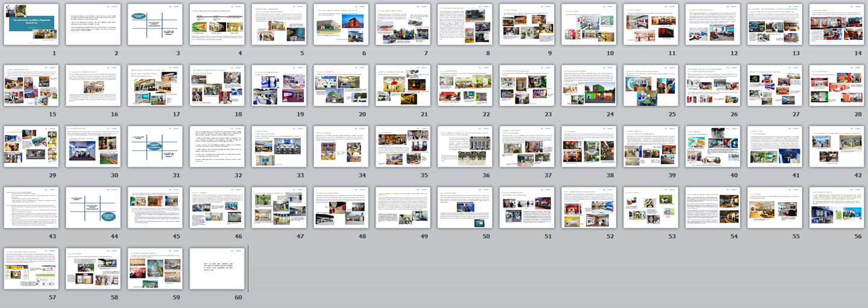Choose slide 44 quadrant diagram thumbnail
868x308 pixels.
[93, 208]
